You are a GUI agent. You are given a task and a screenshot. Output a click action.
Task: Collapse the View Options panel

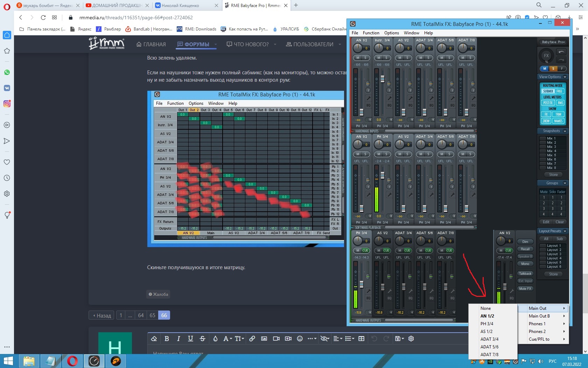point(565,77)
